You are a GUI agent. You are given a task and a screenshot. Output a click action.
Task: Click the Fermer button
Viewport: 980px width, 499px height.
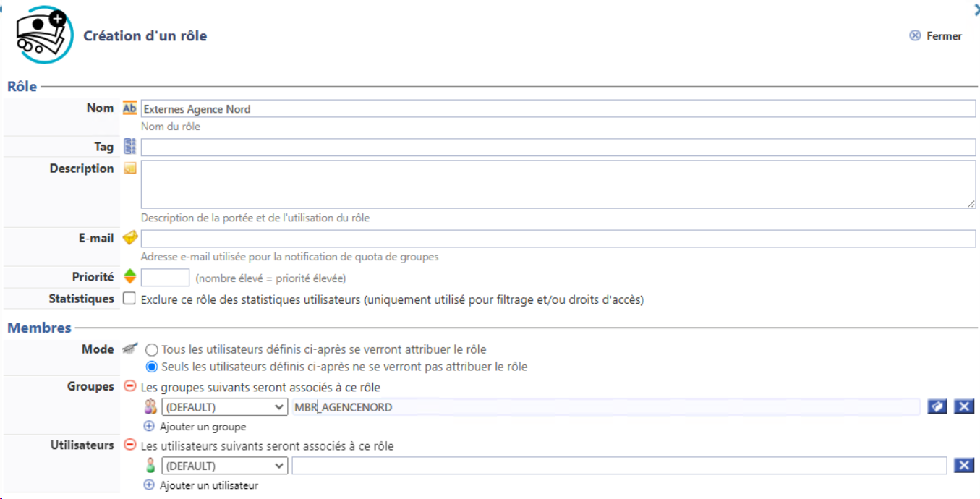[x=936, y=35]
